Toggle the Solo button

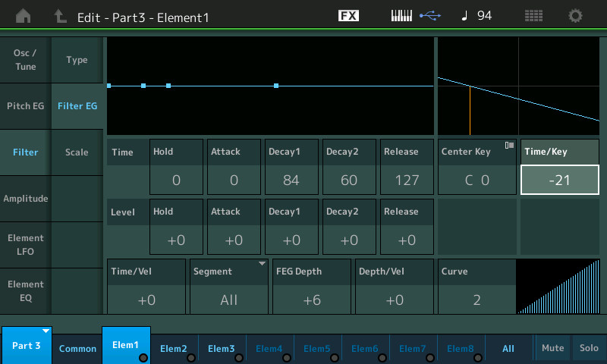pos(590,348)
